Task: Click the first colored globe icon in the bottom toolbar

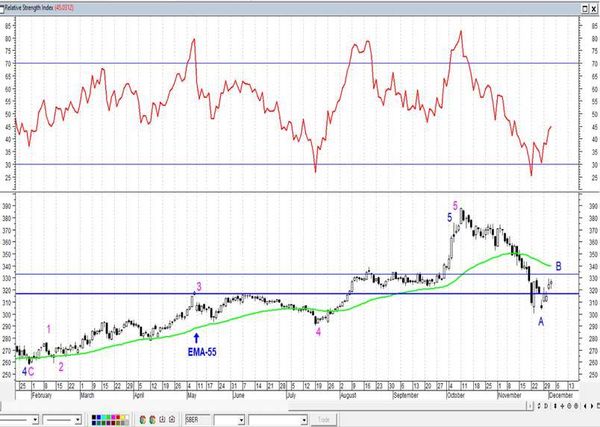Action: pyautogui.click(x=143, y=420)
